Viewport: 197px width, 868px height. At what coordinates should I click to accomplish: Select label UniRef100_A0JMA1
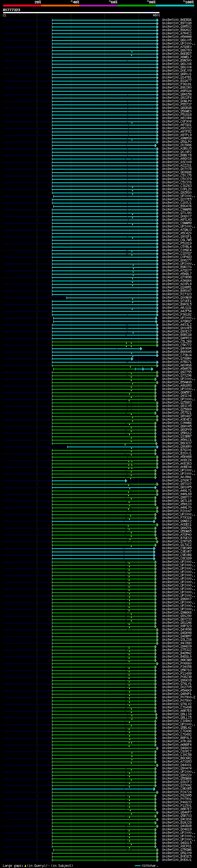[177, 477]
